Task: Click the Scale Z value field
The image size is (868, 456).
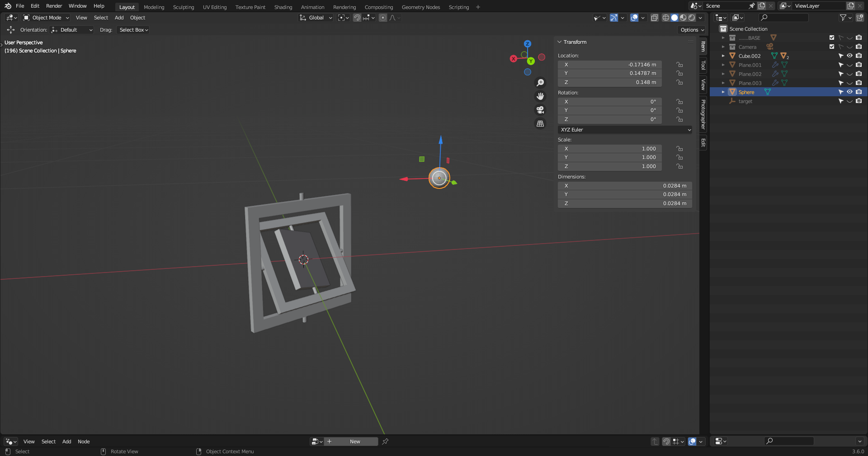Action: pyautogui.click(x=610, y=166)
